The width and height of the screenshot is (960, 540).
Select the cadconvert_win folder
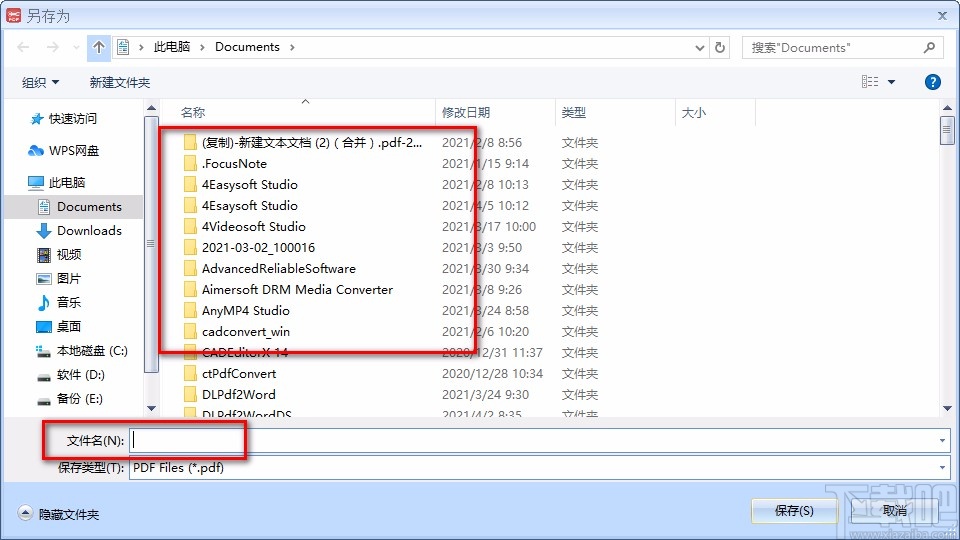coord(246,331)
